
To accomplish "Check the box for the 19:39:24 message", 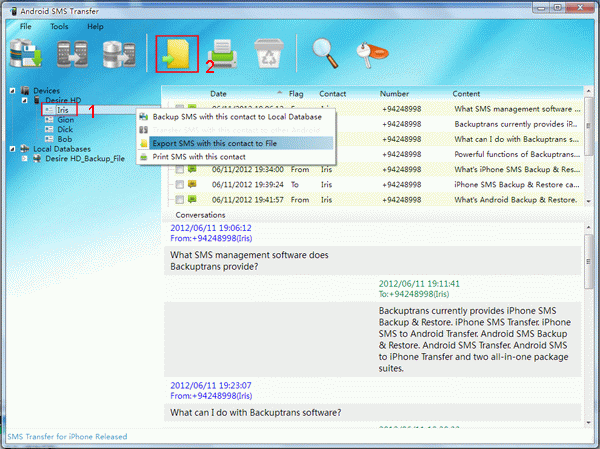I will coord(179,184).
